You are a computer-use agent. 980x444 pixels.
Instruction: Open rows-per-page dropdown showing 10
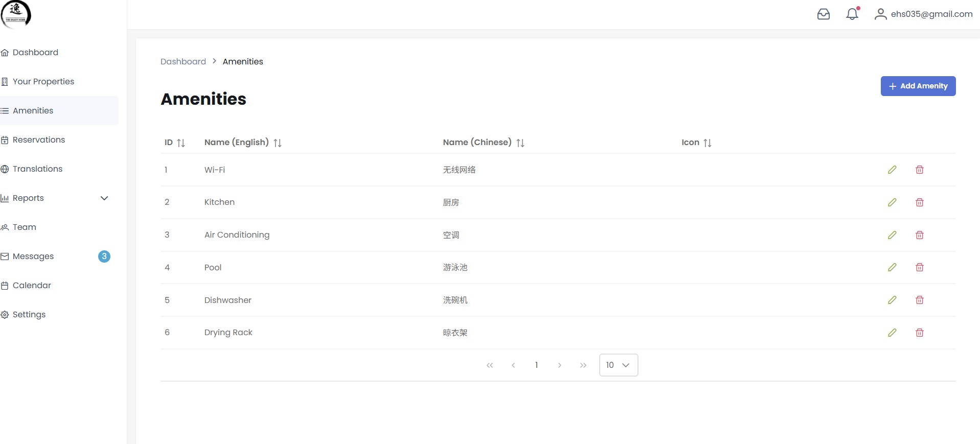pyautogui.click(x=618, y=365)
